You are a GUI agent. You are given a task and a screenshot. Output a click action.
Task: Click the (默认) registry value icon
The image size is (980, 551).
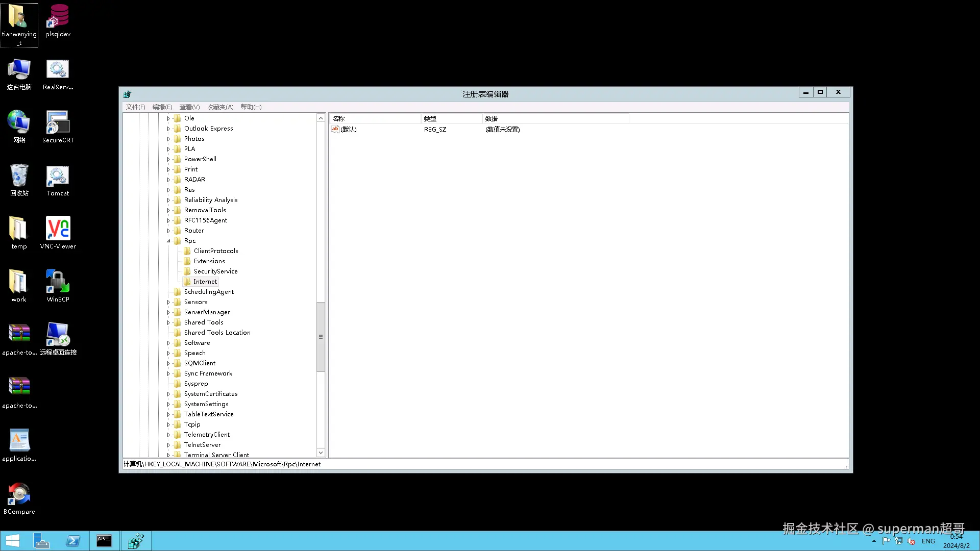(x=335, y=129)
